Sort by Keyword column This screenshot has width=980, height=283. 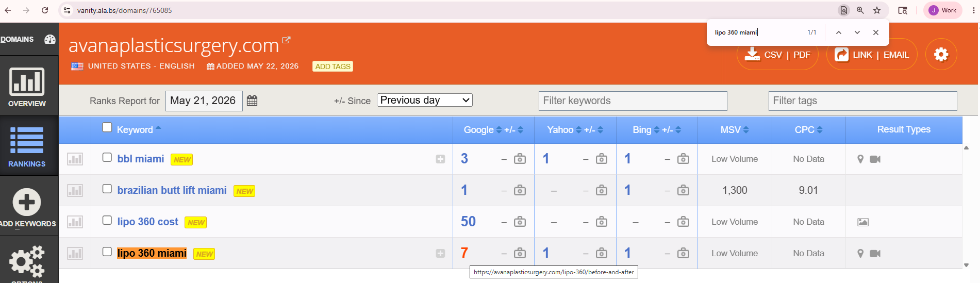139,129
